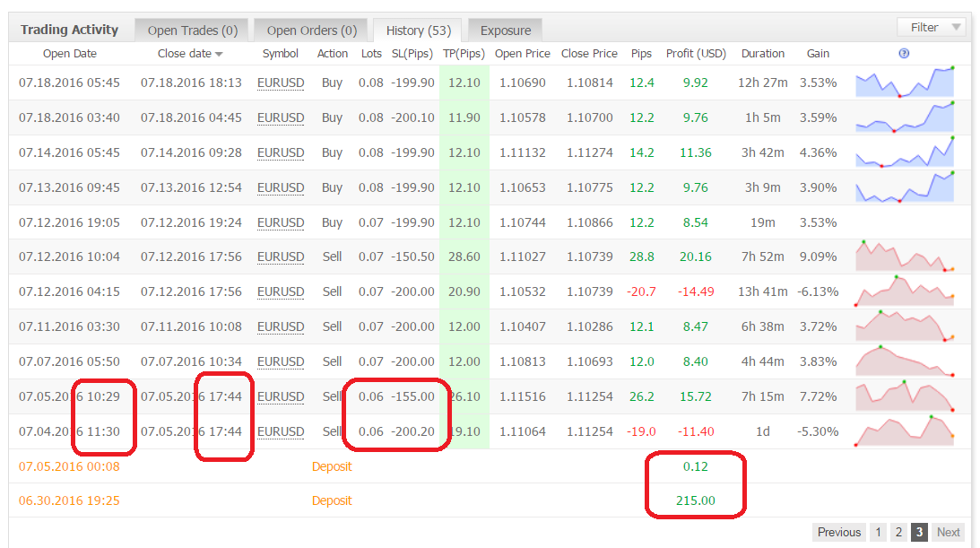Open the Filter dropdown
Viewport: 980px width, 548px height.
pyautogui.click(x=932, y=27)
